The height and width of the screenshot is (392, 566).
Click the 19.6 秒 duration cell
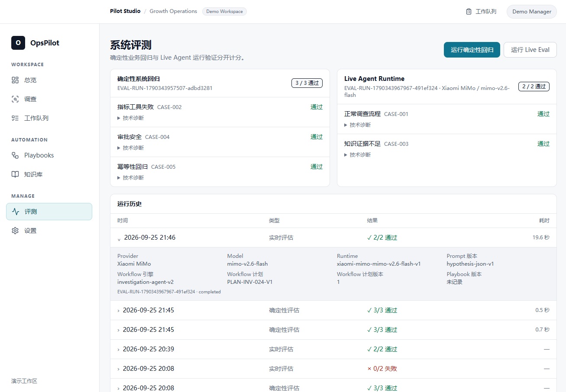pos(541,238)
